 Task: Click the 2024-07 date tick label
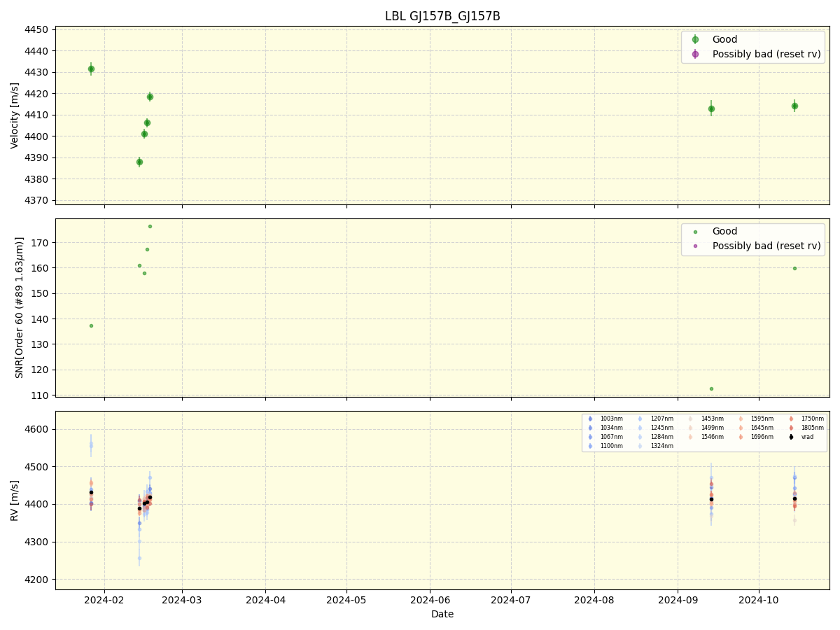511,600
